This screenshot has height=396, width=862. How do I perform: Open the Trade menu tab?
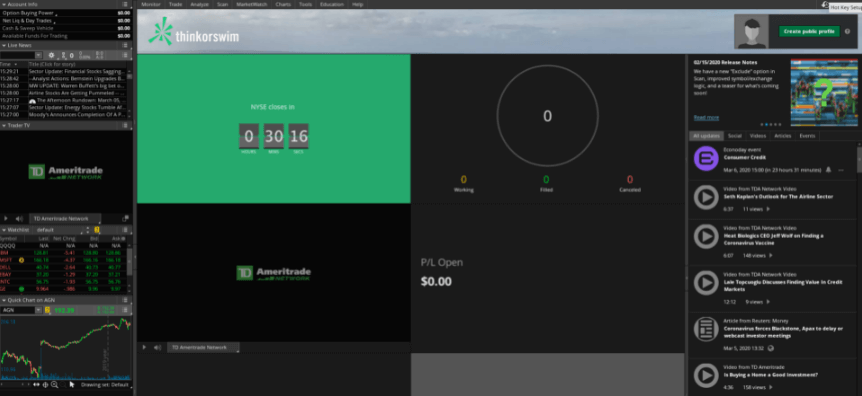click(175, 4)
